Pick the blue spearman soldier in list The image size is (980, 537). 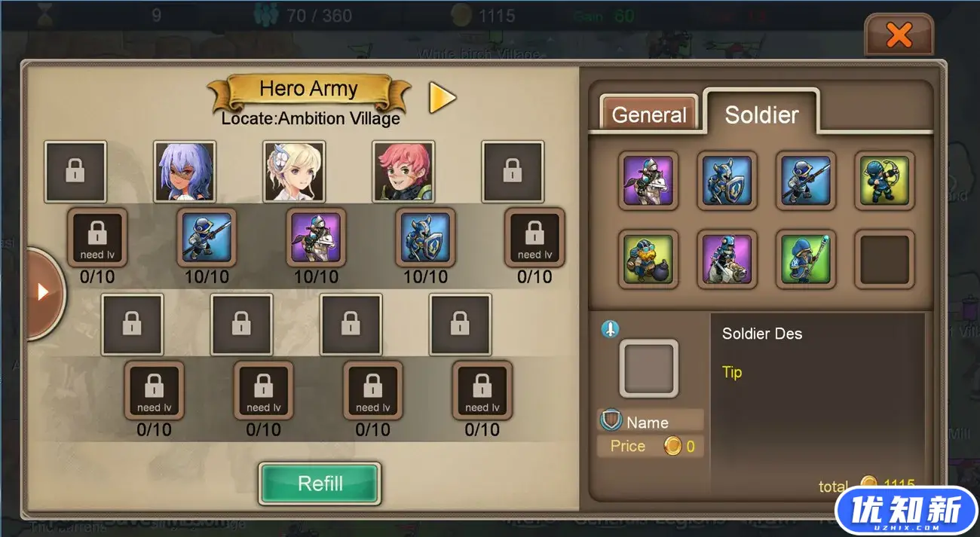[806, 181]
